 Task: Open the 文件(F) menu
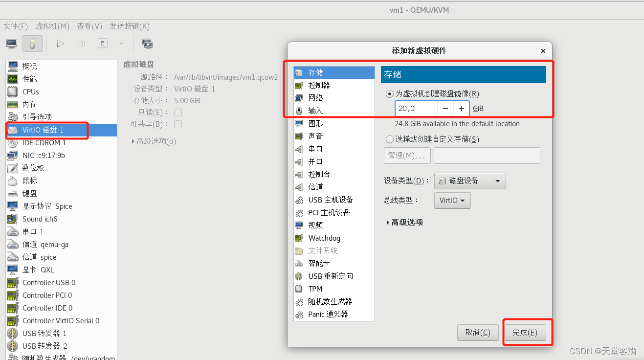(16, 26)
